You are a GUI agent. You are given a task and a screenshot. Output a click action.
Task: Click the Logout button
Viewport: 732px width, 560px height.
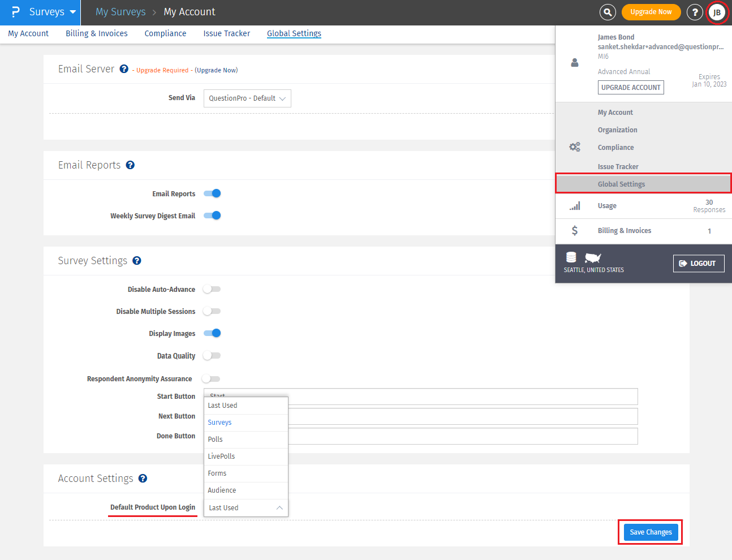point(698,264)
